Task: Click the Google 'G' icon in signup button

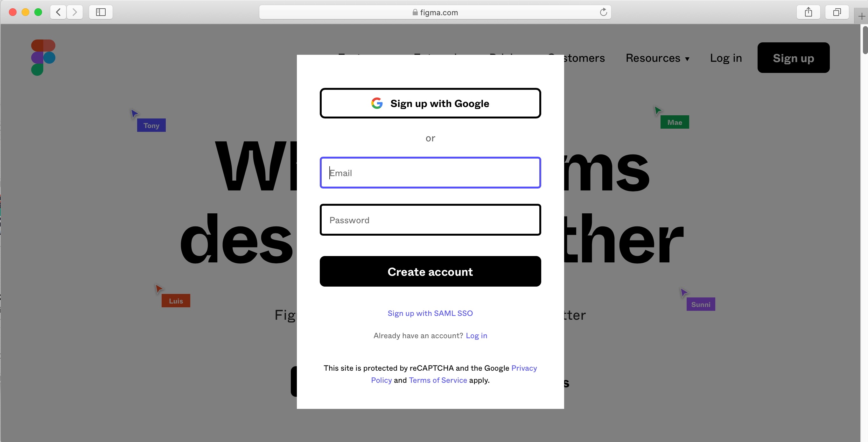Action: (377, 103)
